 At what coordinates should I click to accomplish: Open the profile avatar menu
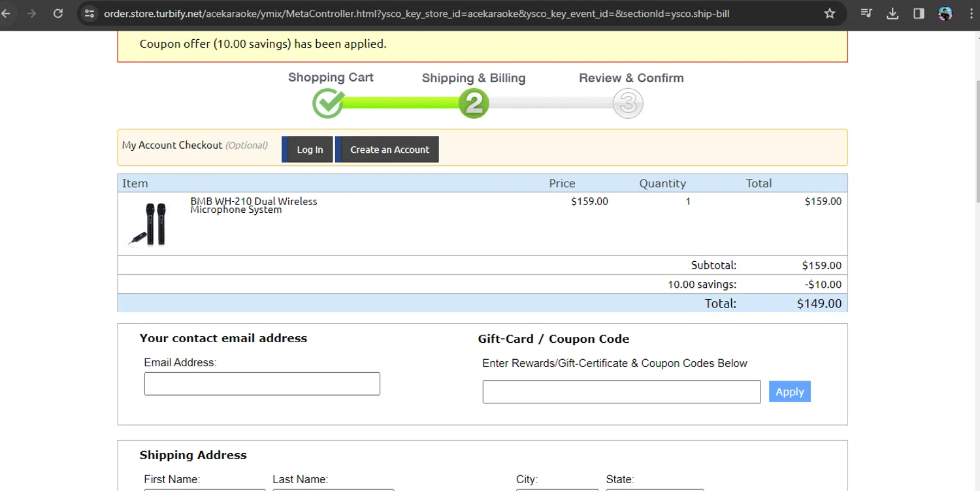945,13
